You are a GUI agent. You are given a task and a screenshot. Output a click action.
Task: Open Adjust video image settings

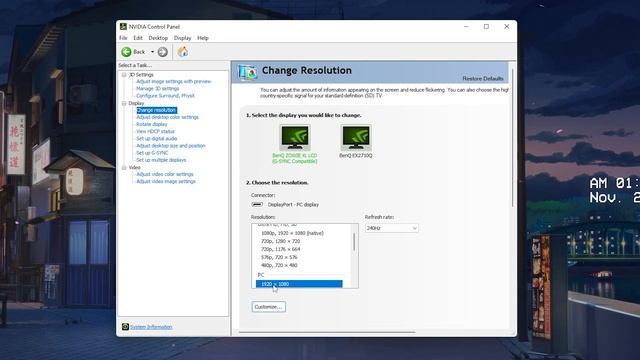point(166,181)
